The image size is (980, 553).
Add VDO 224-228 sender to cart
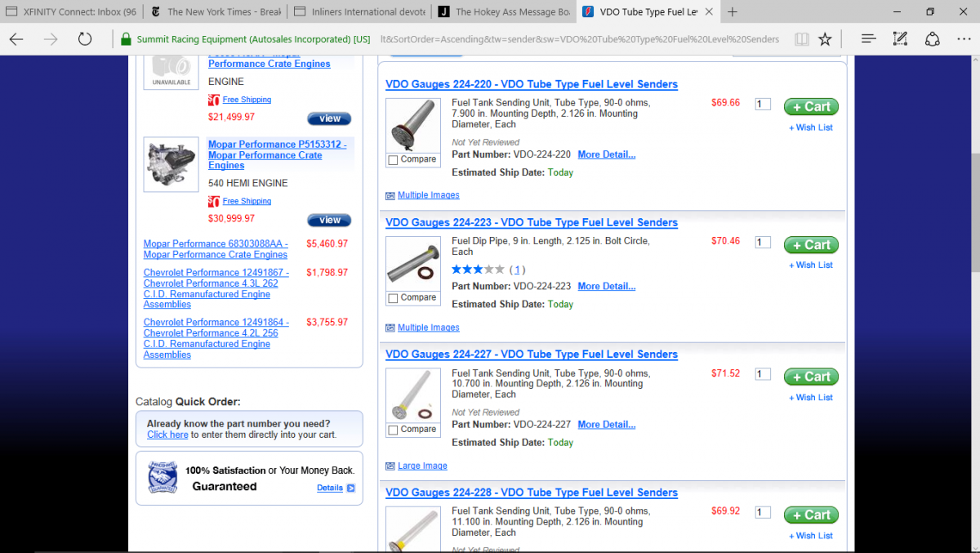coord(811,515)
